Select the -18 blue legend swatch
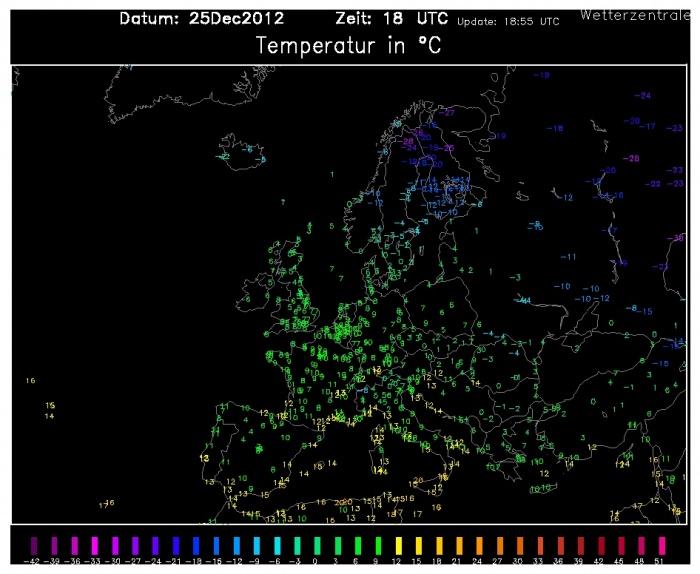 tap(197, 545)
